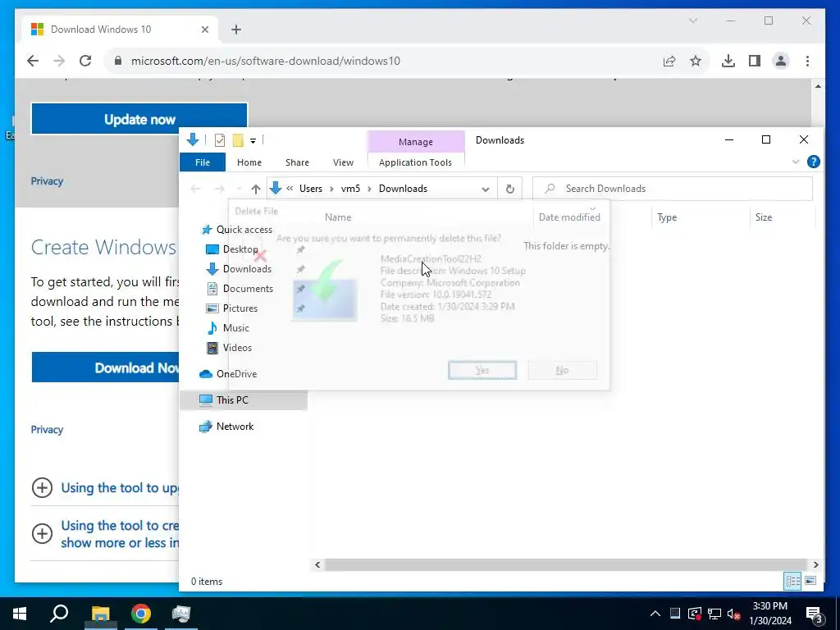Image resolution: width=840 pixels, height=630 pixels.
Task: Click vm5 in the address breadcrumb
Action: click(350, 189)
